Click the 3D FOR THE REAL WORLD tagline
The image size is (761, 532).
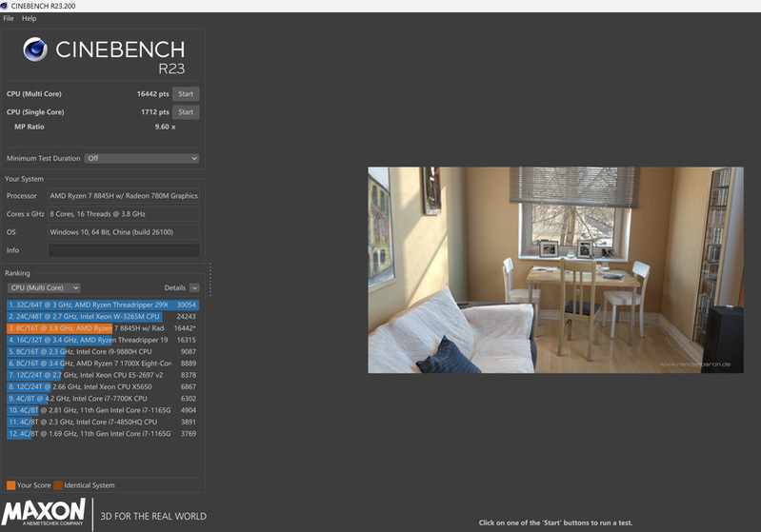coord(153,517)
